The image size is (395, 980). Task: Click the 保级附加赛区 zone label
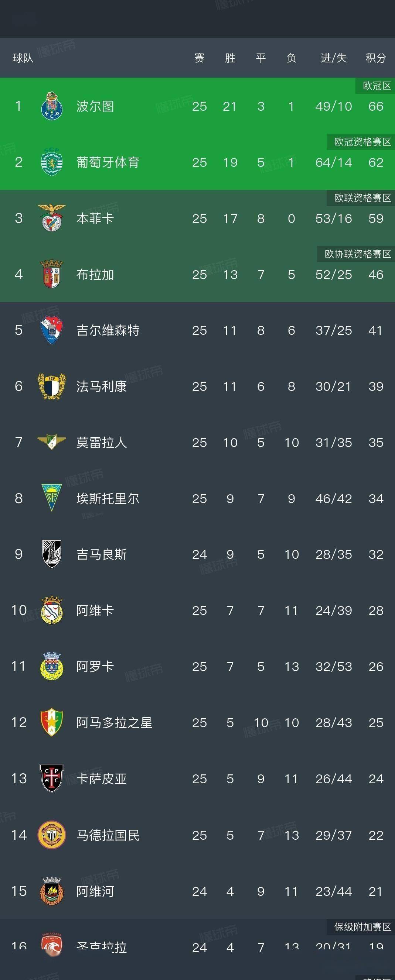[362, 927]
